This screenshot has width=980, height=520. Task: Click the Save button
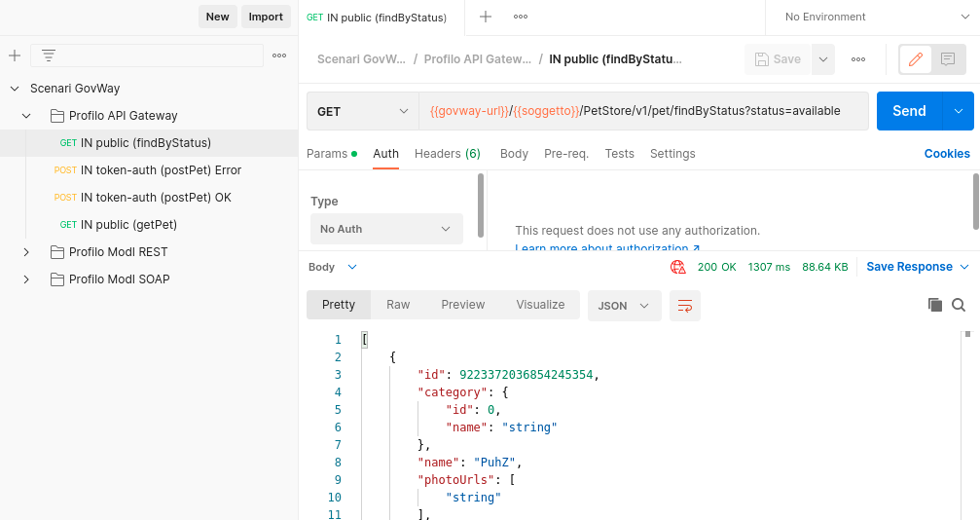tap(779, 59)
